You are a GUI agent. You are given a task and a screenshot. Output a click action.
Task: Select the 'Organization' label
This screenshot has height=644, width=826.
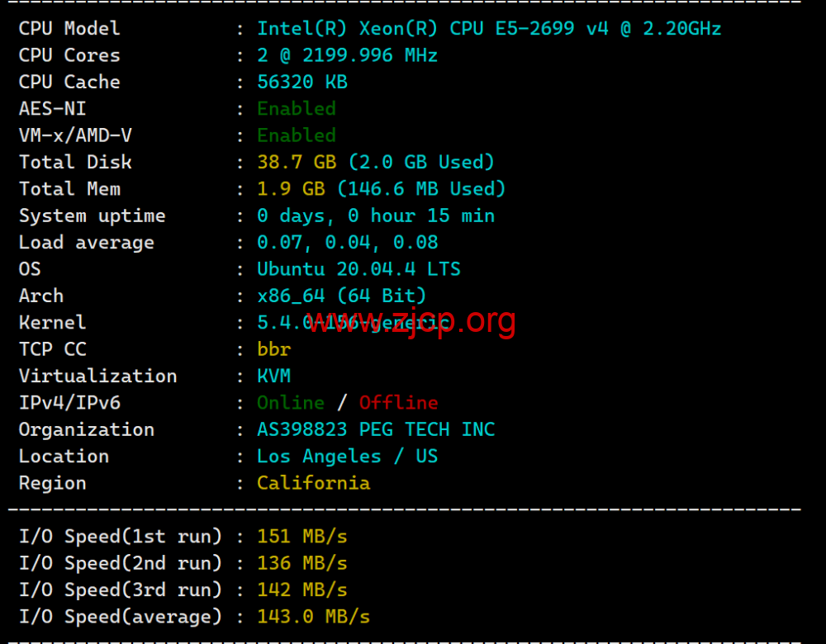pyautogui.click(x=87, y=430)
